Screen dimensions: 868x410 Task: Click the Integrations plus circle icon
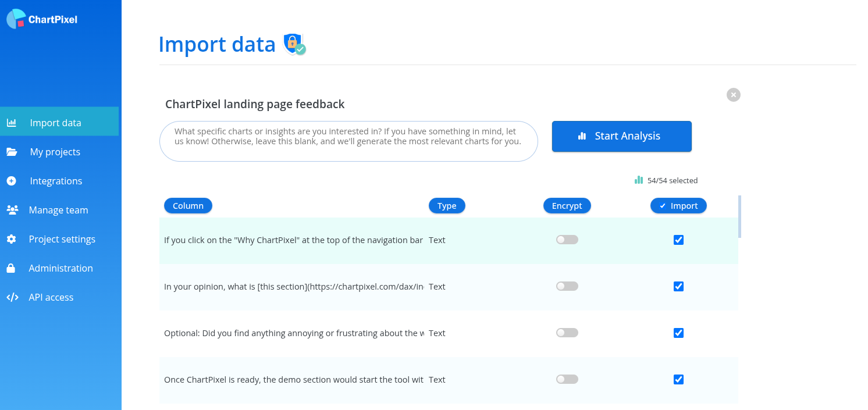(x=12, y=181)
